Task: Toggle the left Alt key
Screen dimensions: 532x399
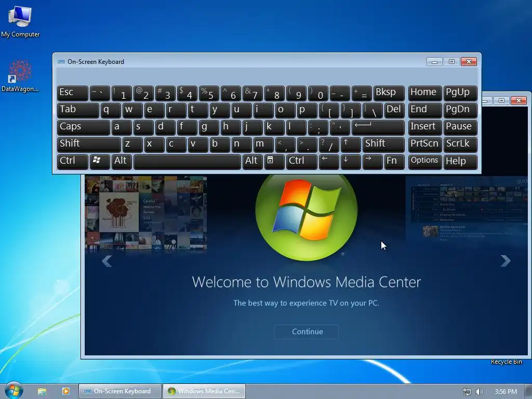Action: point(122,162)
